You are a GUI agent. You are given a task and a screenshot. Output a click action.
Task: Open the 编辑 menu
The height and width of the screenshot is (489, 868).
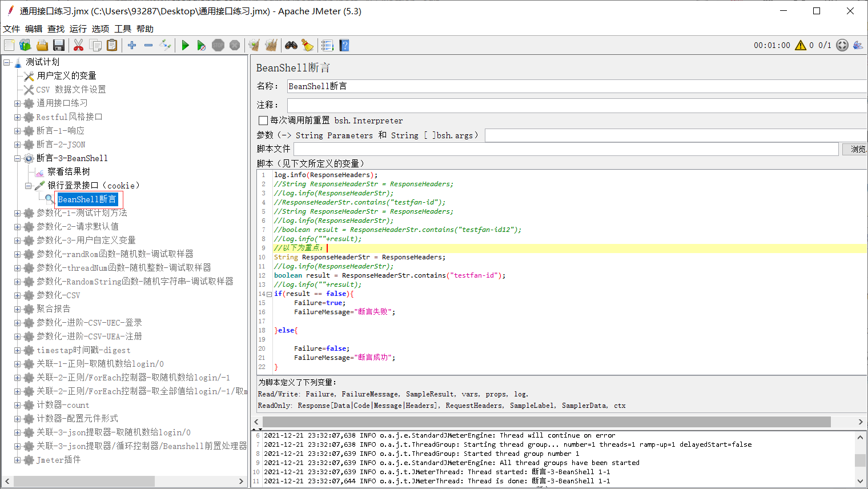(34, 29)
